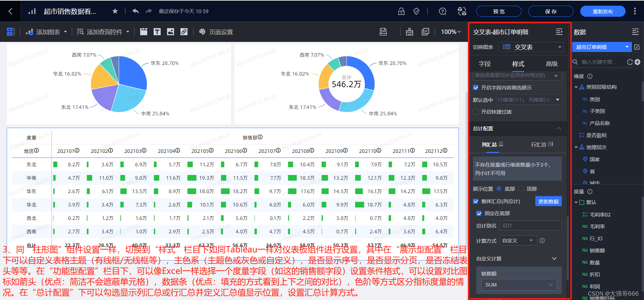This screenshot has height=300, width=644.
Task: Star this dashboard as favorite
Action: pos(115,11)
